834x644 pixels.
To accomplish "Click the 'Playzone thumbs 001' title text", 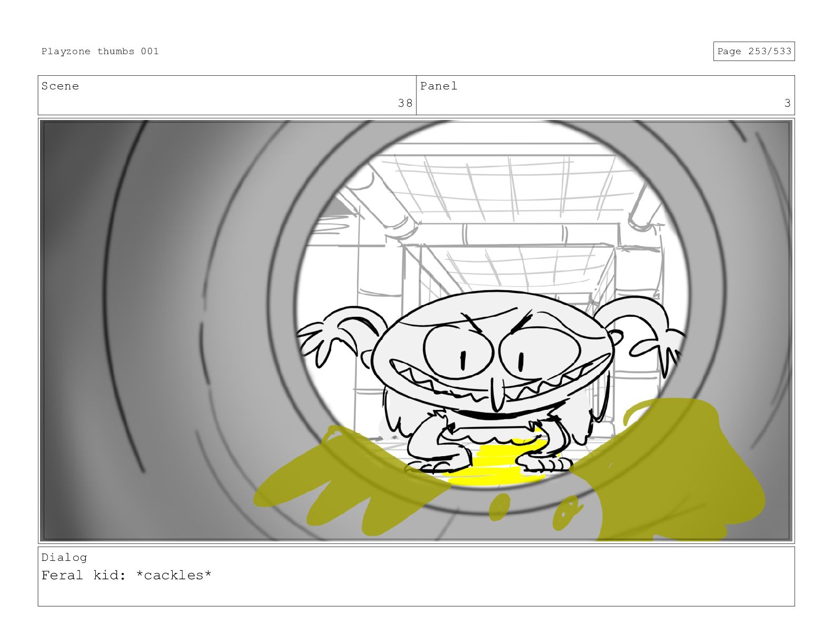I will pos(100,51).
